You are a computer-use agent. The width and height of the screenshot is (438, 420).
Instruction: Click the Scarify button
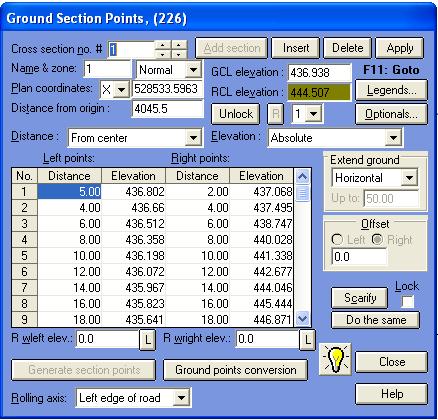pos(360,298)
